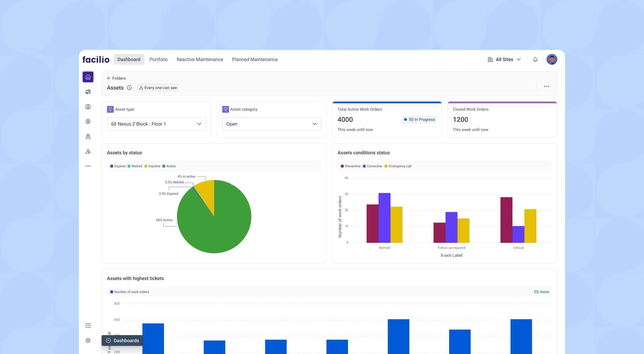Go back using the Folders link
This screenshot has width=644, height=354.
116,78
